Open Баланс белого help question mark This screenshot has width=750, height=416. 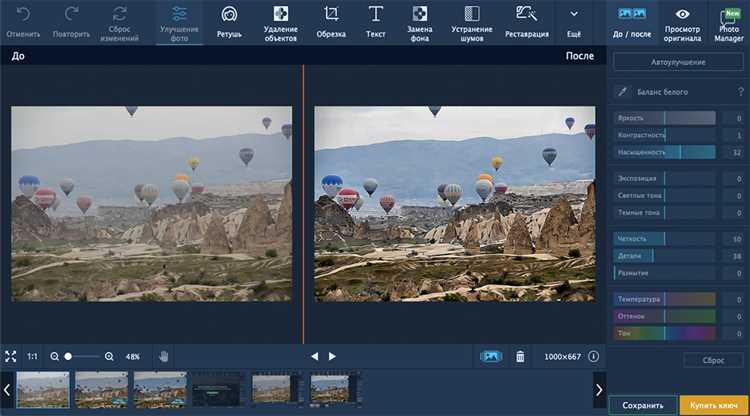740,92
